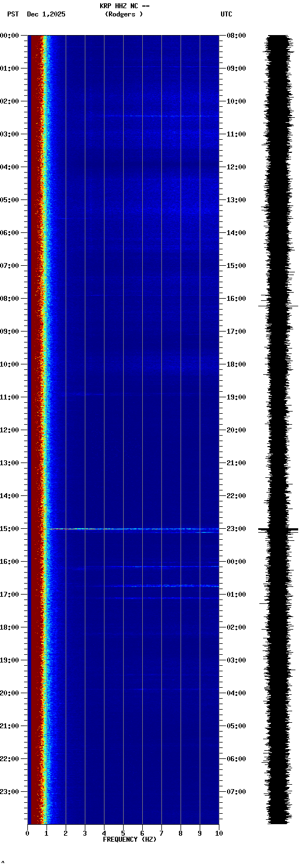
Task: Click the PST time label '15:00'
Action: coord(9,529)
